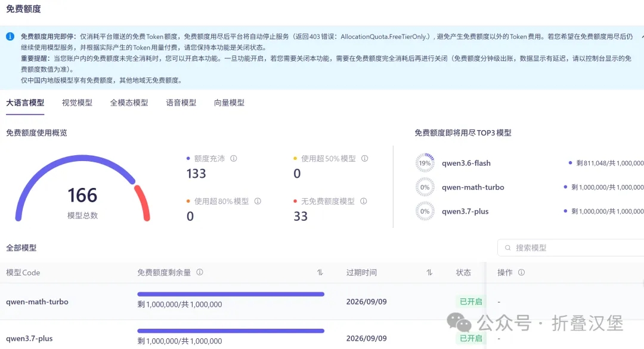644x349 pixels.
Task: Click the qwen-math-turbo row's 已开启 status tag
Action: point(470,302)
